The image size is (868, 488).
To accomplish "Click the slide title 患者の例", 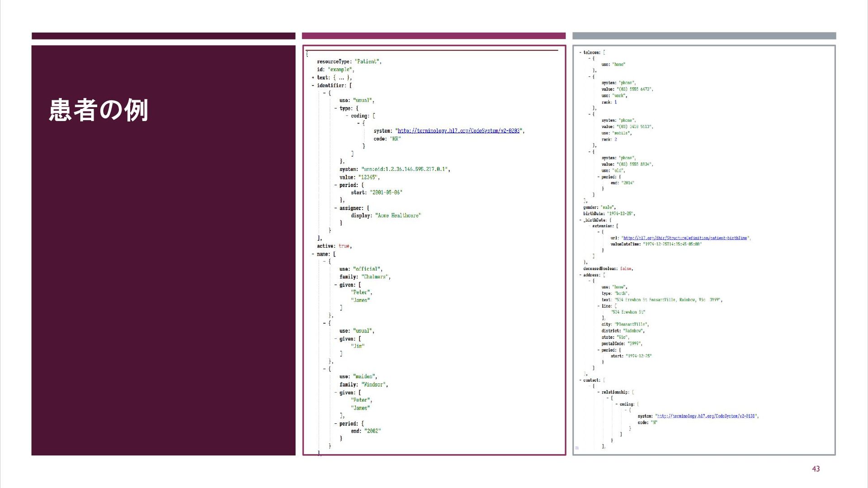I will coord(99,110).
